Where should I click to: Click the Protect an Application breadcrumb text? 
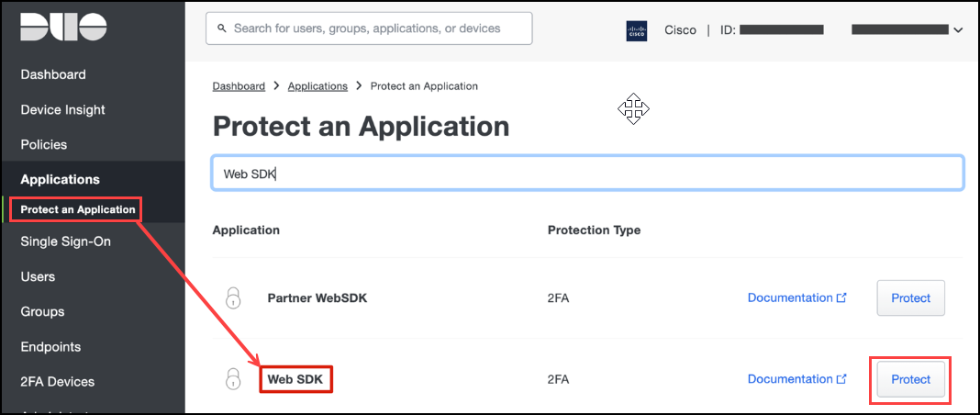(424, 86)
